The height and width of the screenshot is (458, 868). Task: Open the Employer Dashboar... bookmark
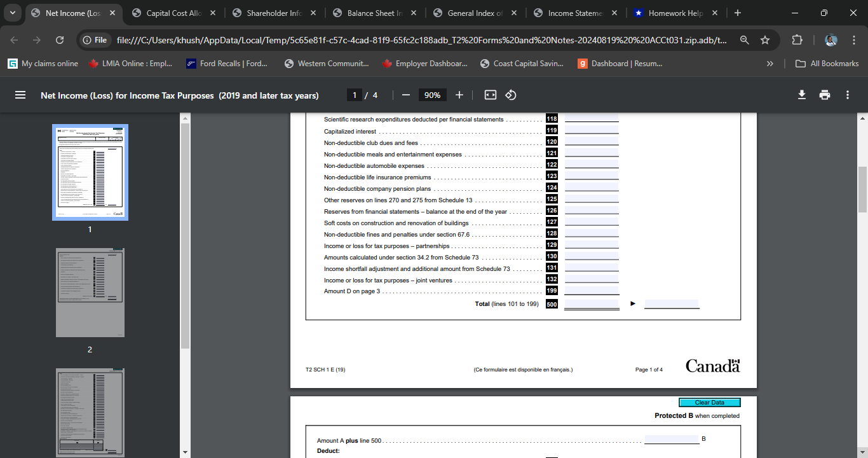[x=424, y=64]
